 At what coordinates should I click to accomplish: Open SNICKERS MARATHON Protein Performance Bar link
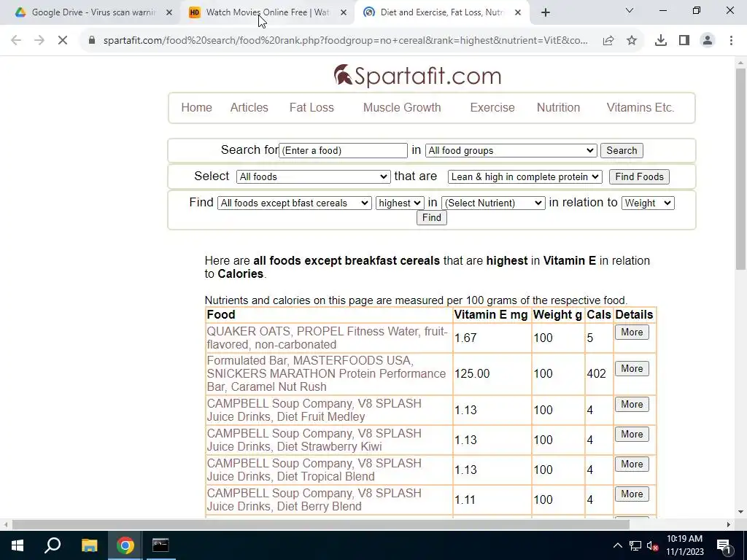(x=326, y=374)
